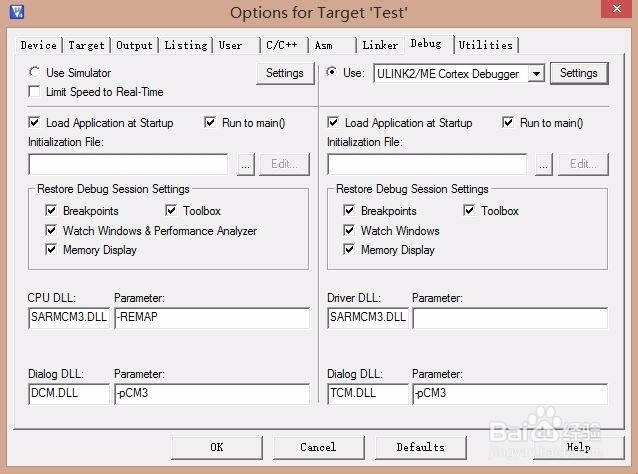
Task: Open the Asm tab
Action: click(x=332, y=45)
